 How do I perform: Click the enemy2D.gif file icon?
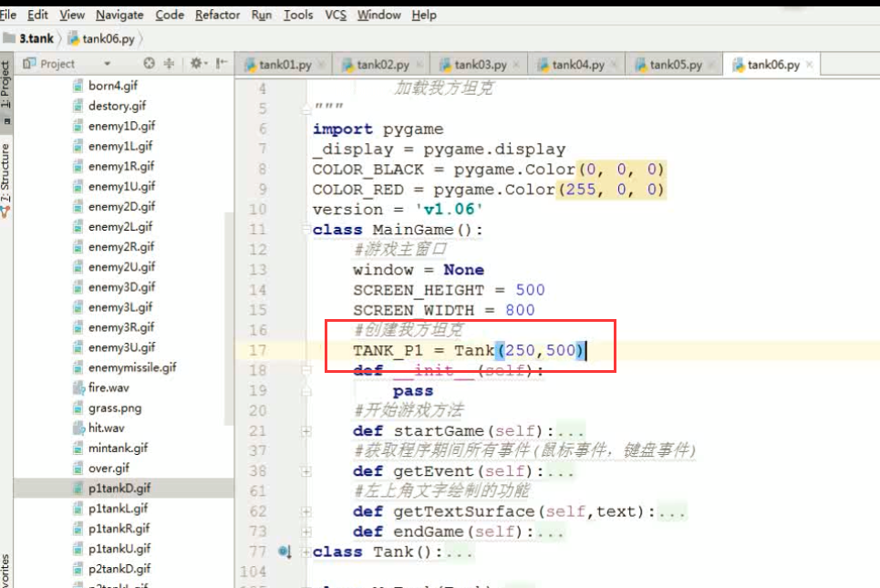78,206
